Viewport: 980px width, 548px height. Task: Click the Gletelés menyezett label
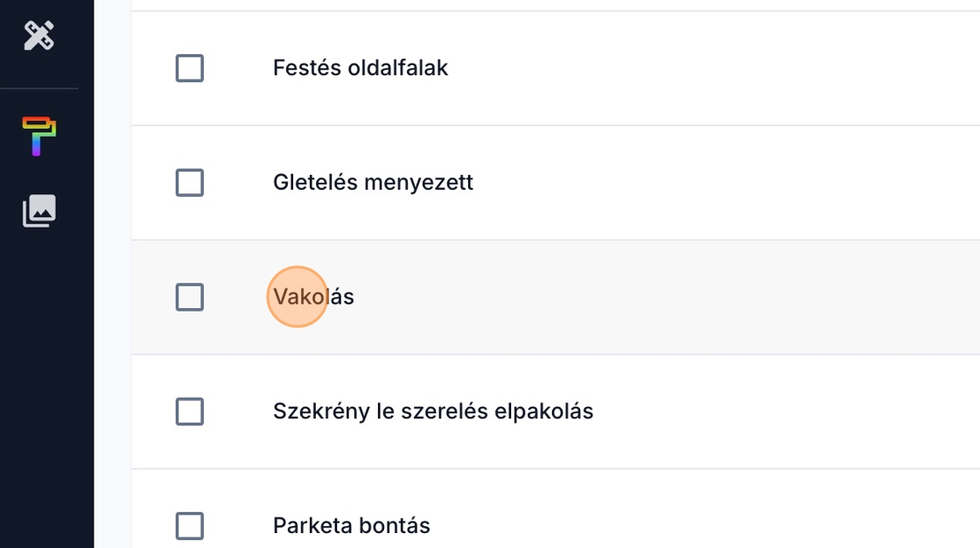coord(373,183)
